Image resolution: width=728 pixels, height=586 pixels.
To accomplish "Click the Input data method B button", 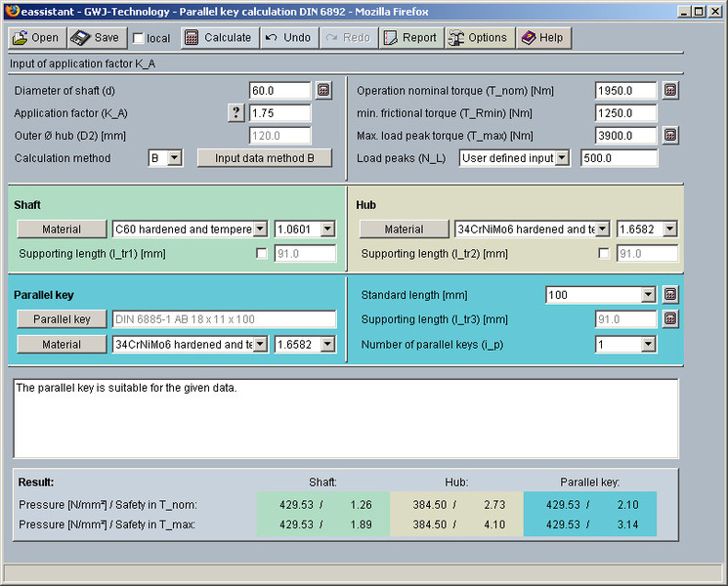I will [x=264, y=158].
